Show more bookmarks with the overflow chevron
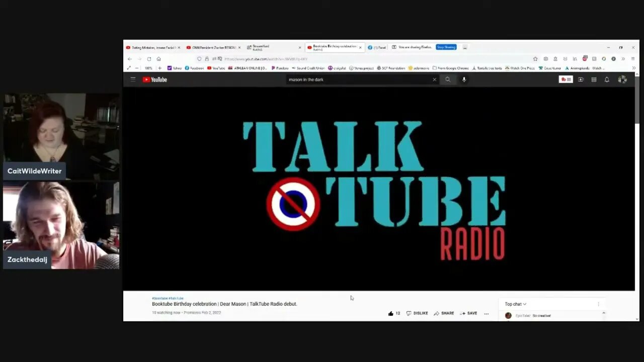 click(633, 68)
